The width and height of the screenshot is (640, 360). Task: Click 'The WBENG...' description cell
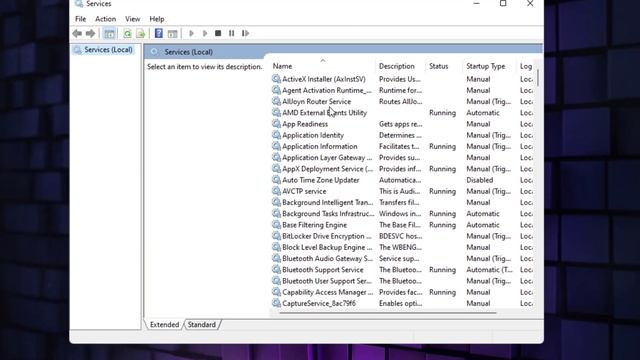coord(400,247)
